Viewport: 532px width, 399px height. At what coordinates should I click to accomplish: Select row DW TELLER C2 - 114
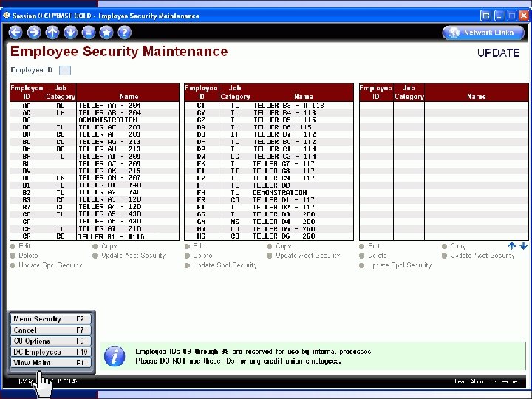coord(269,157)
